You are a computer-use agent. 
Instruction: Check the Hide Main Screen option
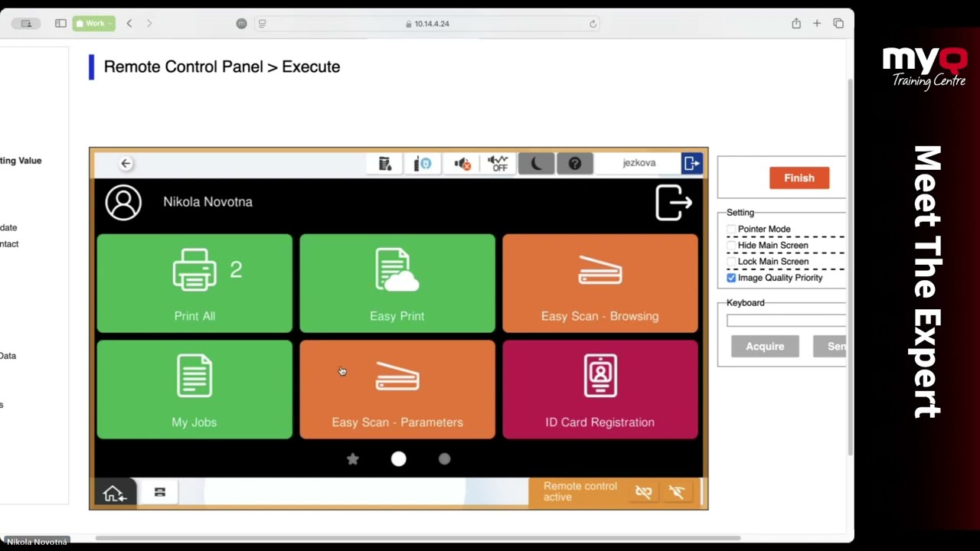(731, 245)
